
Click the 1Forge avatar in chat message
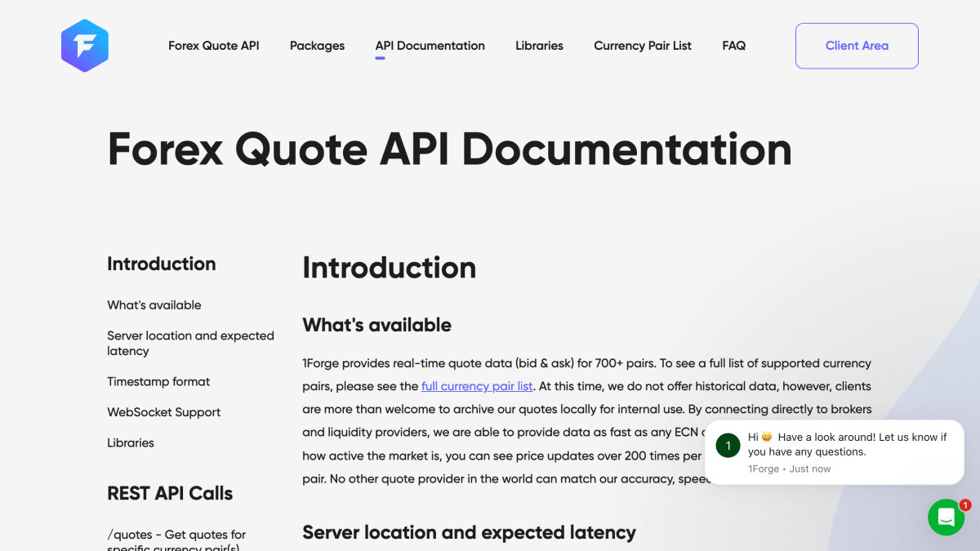pyautogui.click(x=728, y=445)
